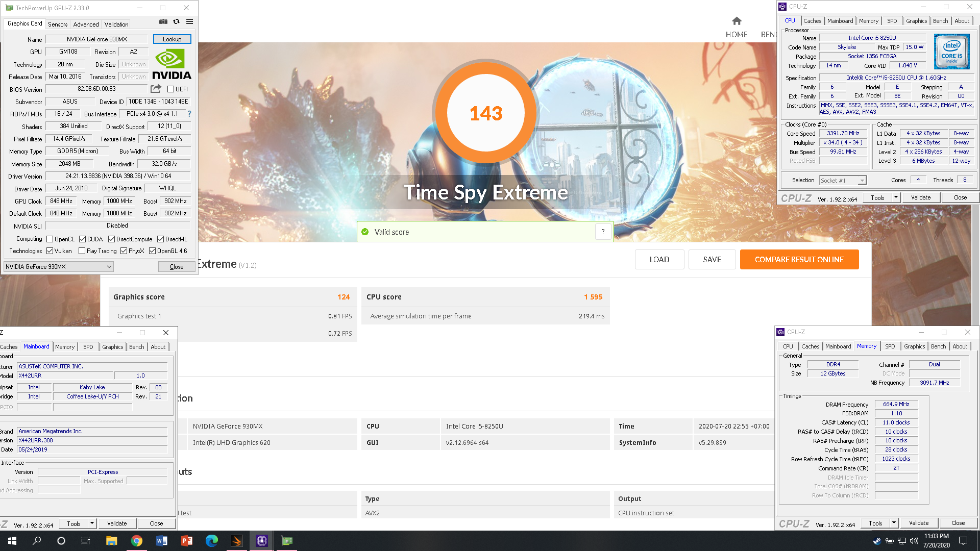This screenshot has height=551, width=980.
Task: Open the Windows Start menu
Action: tap(12, 541)
